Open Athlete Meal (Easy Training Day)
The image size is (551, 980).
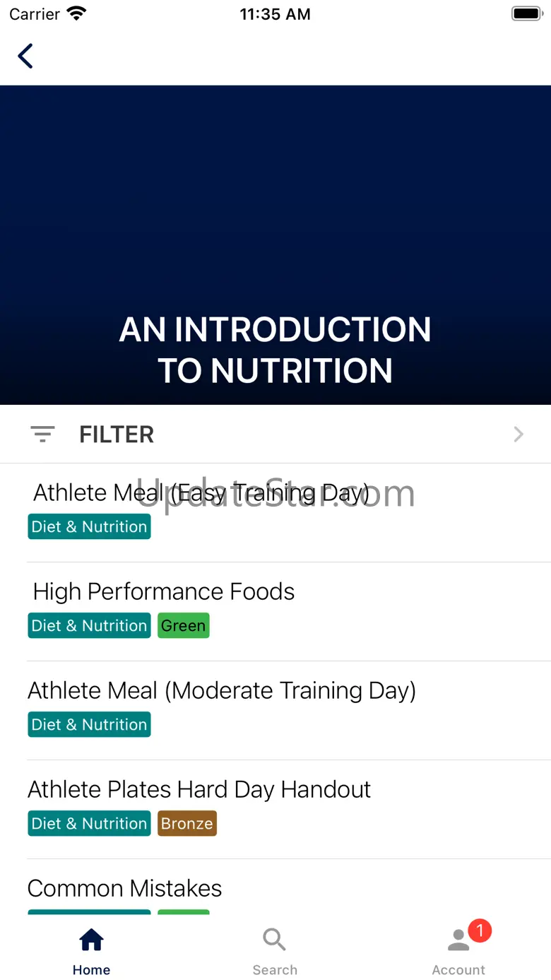(x=201, y=492)
